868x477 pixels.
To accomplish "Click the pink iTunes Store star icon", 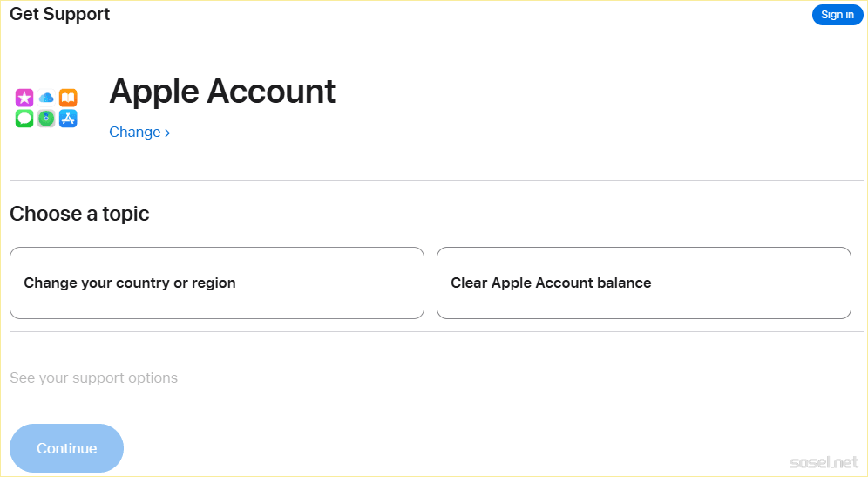I will (x=24, y=98).
